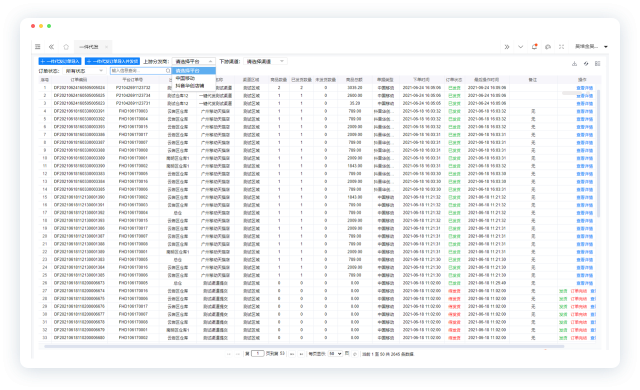640x390 pixels.
Task: Click view details link in row 26
Action: 584,283
